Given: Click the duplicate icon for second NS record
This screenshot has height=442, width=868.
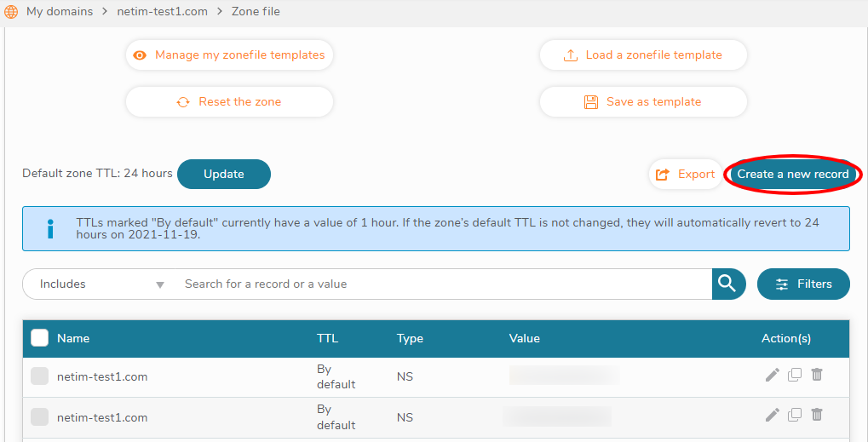Looking at the screenshot, I should click(795, 415).
